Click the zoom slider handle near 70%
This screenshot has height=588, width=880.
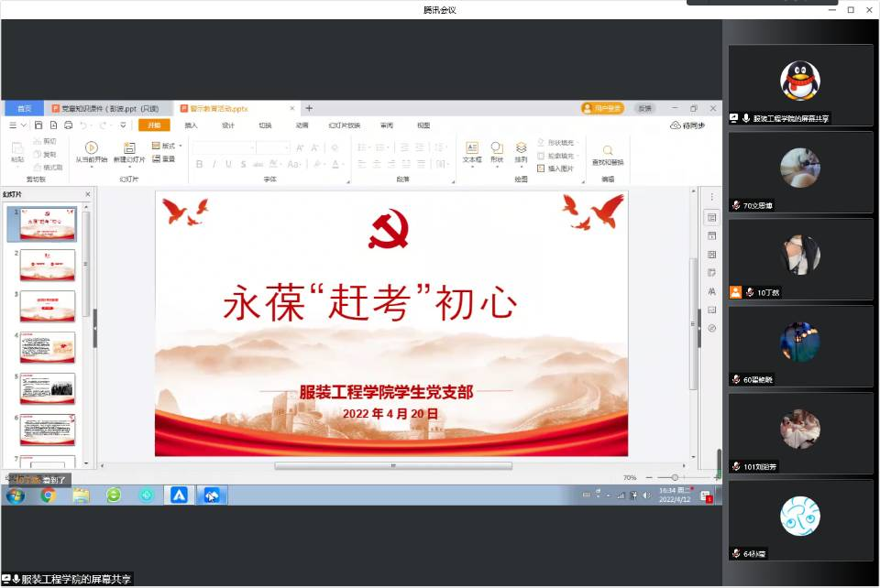pos(676,477)
